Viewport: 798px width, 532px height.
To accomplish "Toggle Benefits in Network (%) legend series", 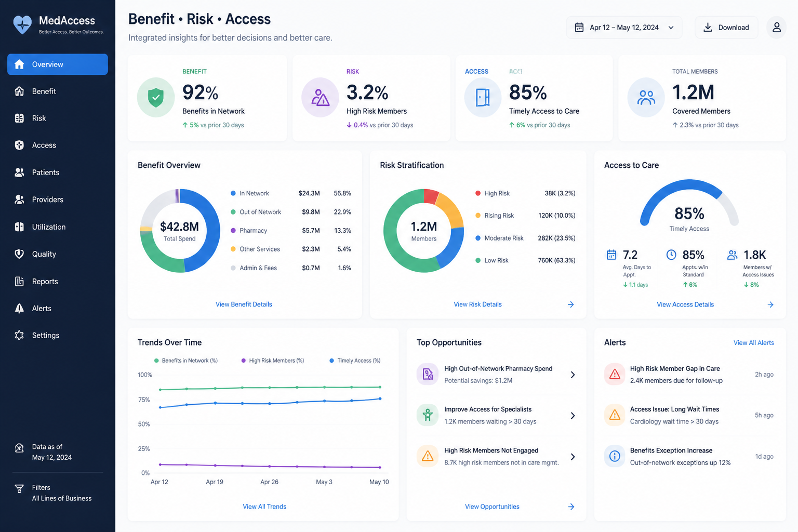I will pos(186,361).
